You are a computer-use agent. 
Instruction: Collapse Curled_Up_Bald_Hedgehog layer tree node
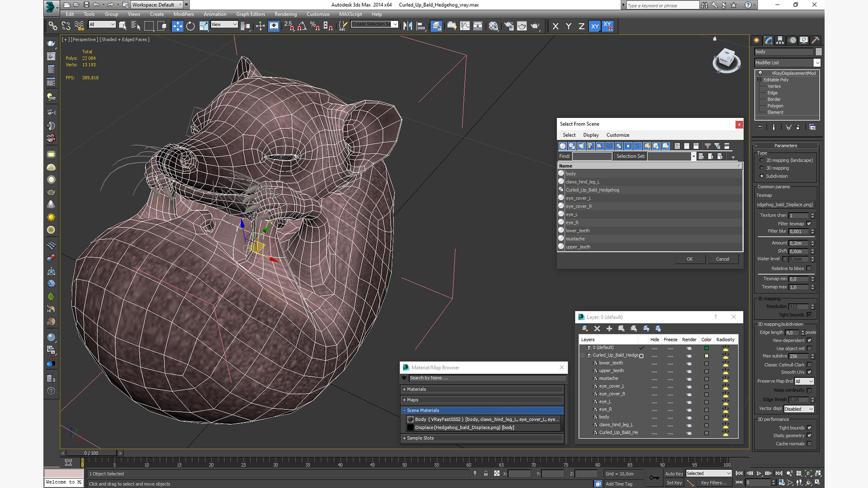582,356
